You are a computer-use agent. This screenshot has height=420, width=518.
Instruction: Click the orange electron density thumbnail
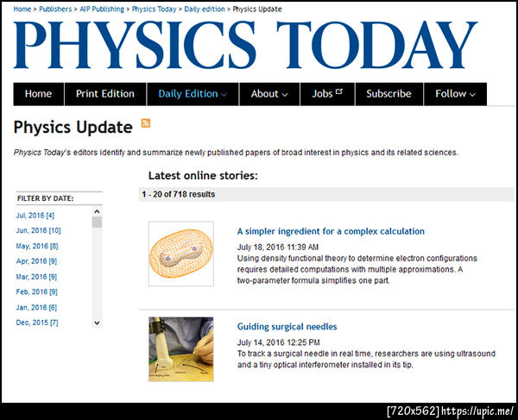click(181, 254)
